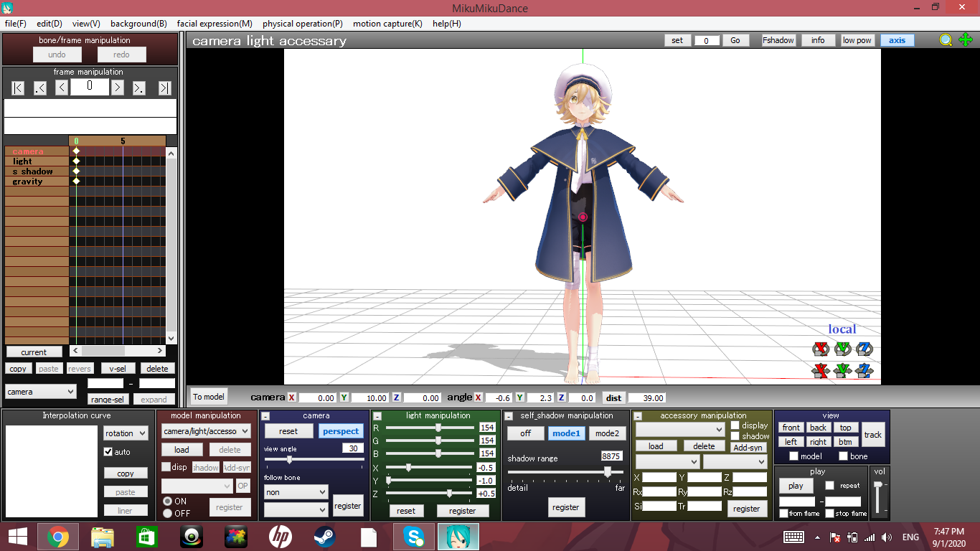
Task: Click the local X rotation icon
Action: (x=820, y=349)
